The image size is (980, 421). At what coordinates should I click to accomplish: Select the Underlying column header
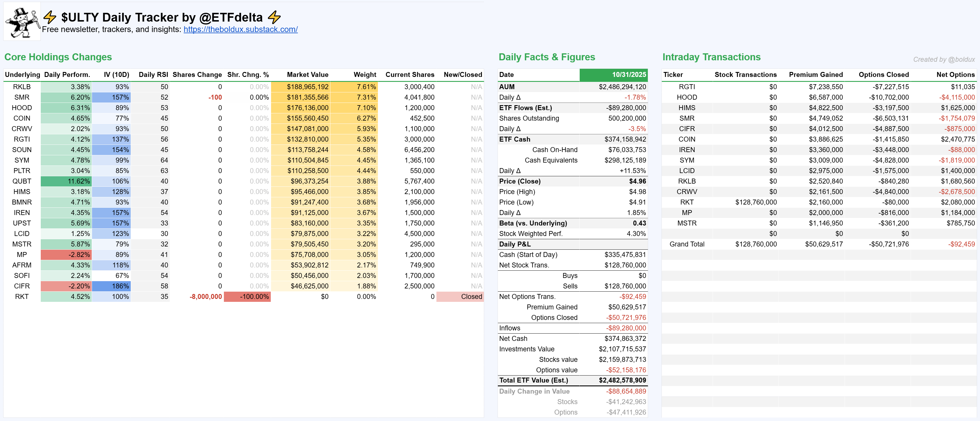tap(22, 75)
